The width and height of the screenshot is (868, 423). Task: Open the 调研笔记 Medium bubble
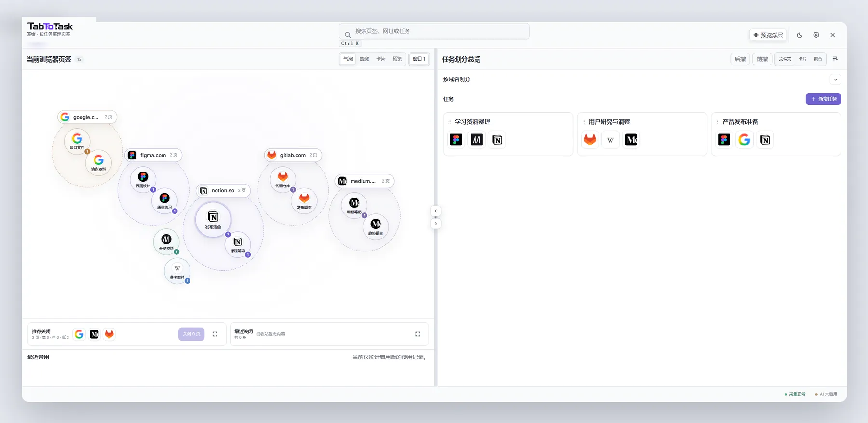tap(354, 205)
